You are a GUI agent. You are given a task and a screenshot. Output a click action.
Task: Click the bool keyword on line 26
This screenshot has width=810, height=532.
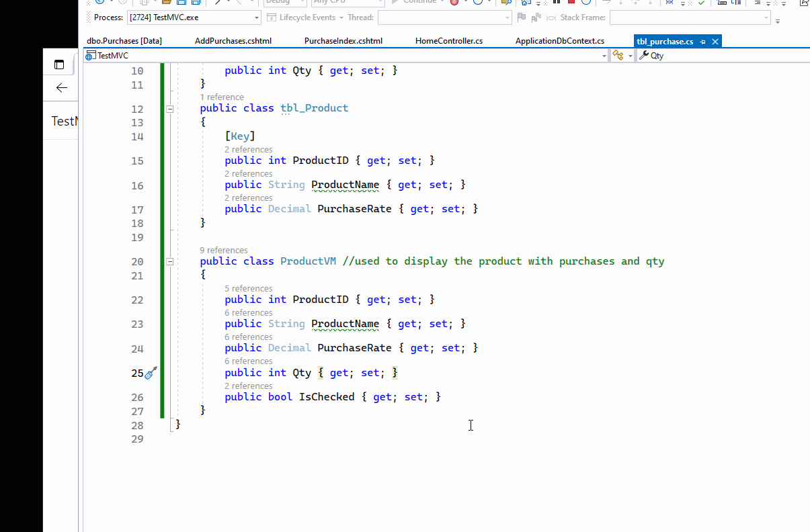(280, 397)
